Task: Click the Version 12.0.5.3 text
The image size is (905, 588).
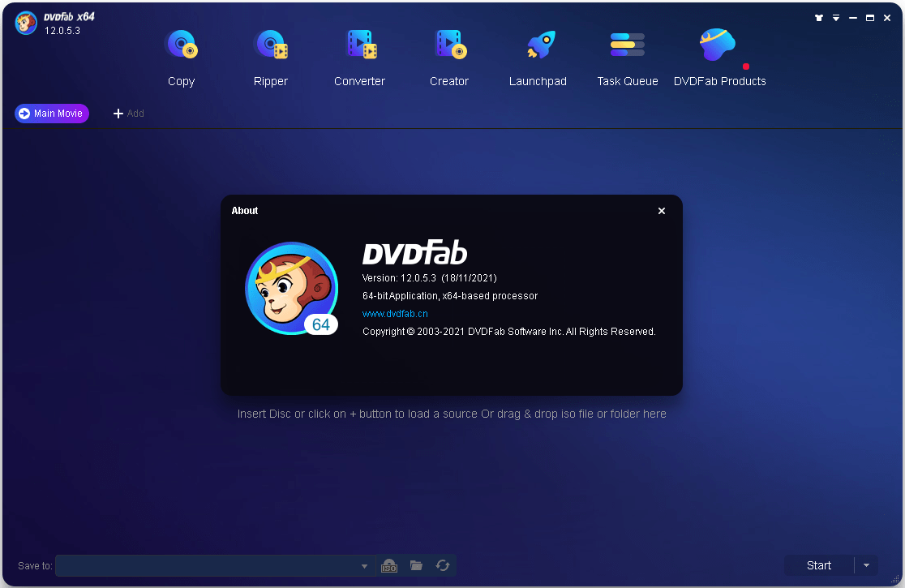Action: click(x=430, y=278)
